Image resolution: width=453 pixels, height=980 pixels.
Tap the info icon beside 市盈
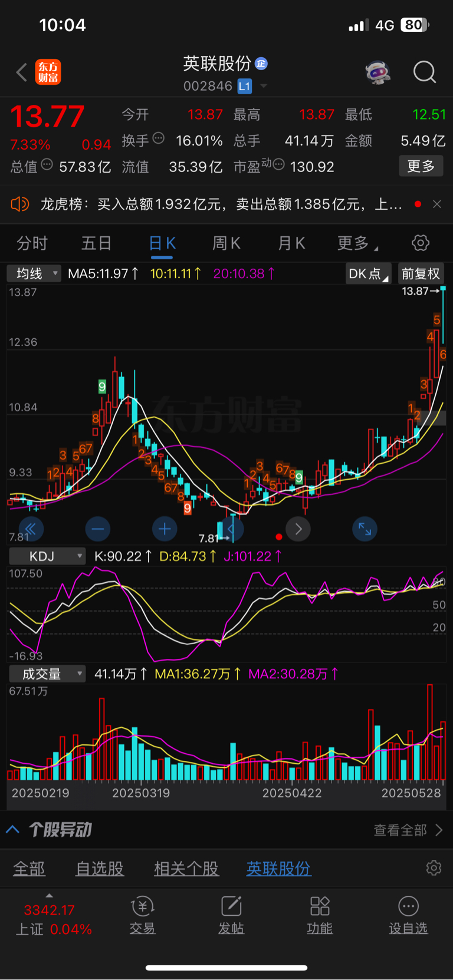(279, 164)
